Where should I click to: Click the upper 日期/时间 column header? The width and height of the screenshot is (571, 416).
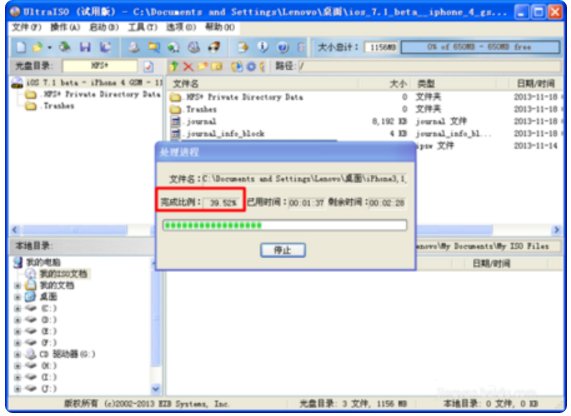click(x=536, y=84)
